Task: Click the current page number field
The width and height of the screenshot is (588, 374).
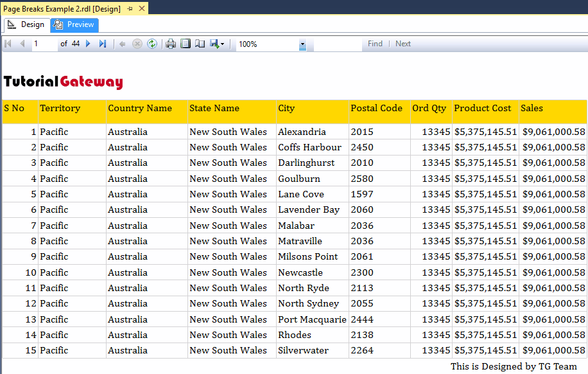Action: (44, 44)
